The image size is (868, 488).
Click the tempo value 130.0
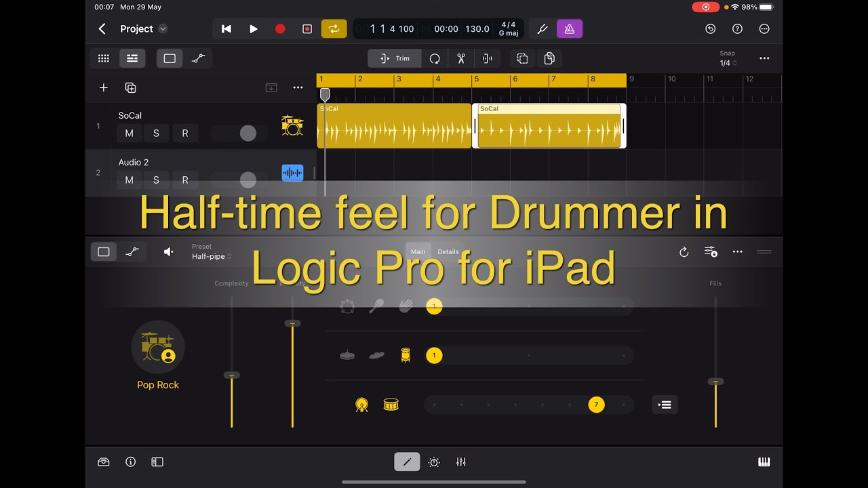[x=477, y=29]
